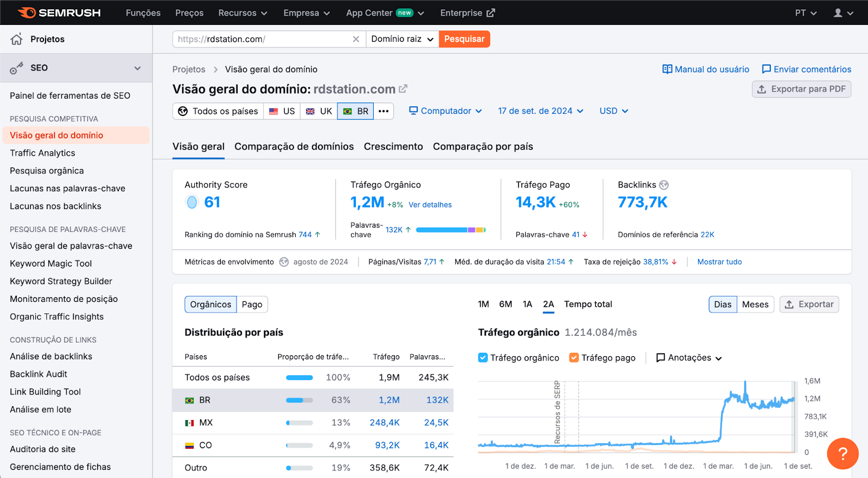
Task: Click Preços in top navigation
Action: pos(189,13)
